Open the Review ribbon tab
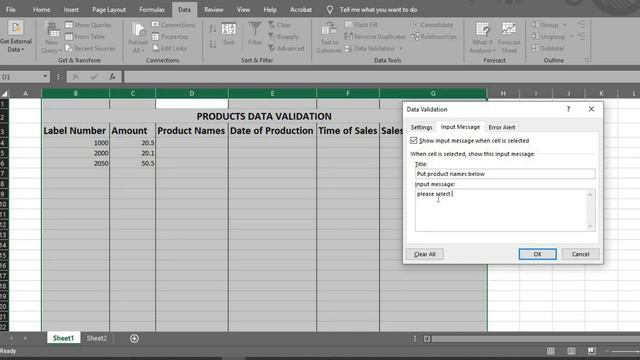The image size is (640, 360). tap(213, 9)
